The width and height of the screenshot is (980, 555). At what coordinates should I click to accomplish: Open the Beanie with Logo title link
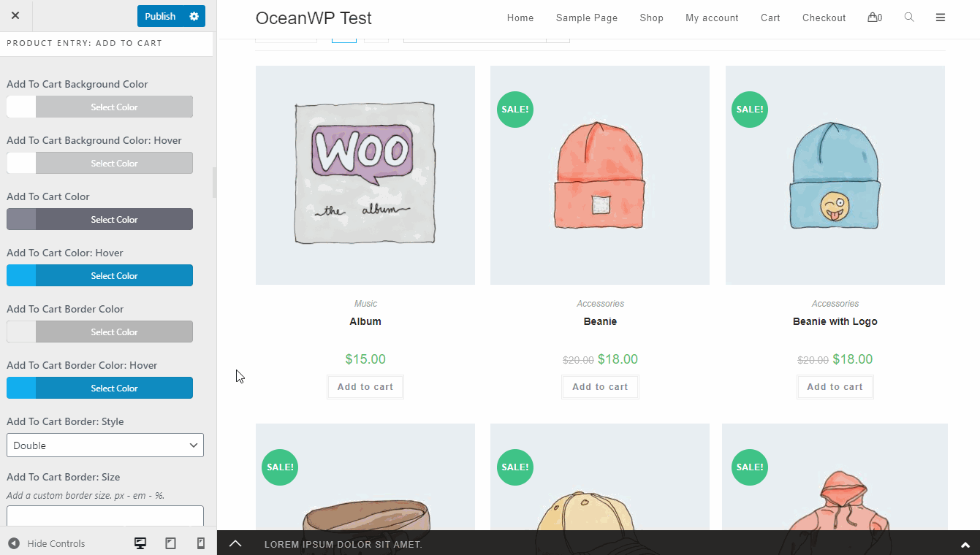pos(835,321)
